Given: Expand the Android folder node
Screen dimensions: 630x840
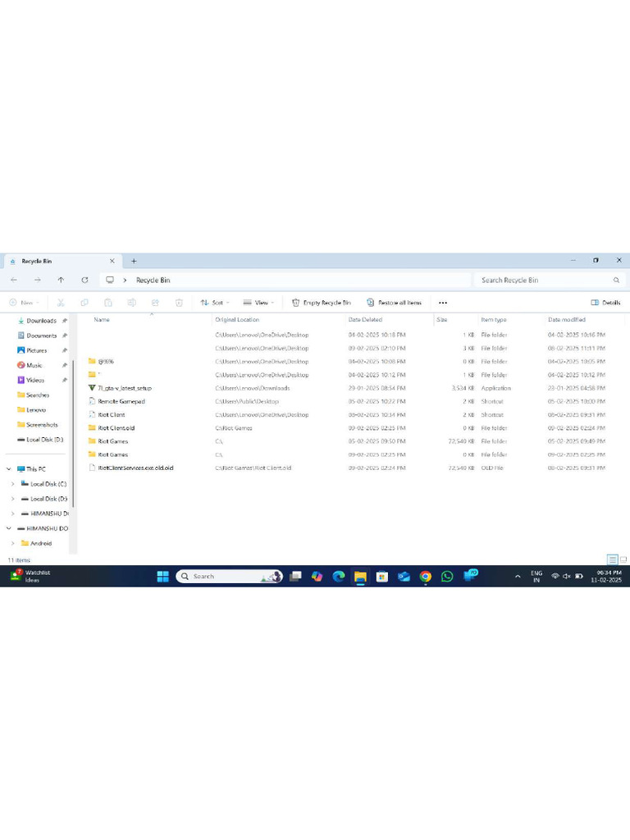Looking at the screenshot, I should pos(13,543).
